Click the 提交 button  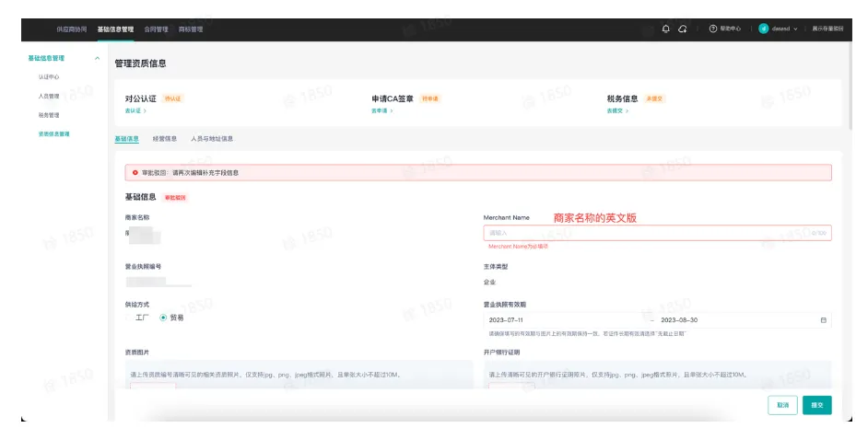pyautogui.click(x=817, y=405)
